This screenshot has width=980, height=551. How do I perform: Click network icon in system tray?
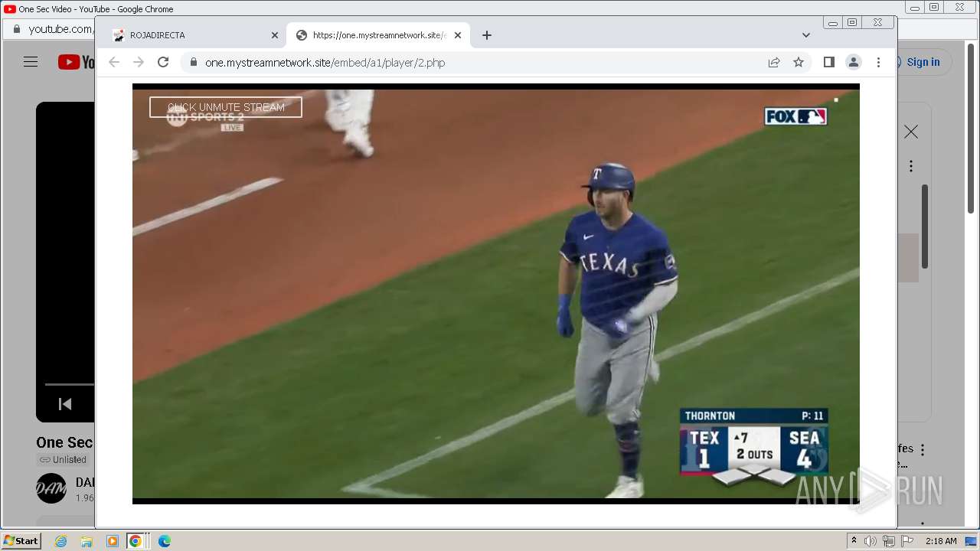point(889,541)
